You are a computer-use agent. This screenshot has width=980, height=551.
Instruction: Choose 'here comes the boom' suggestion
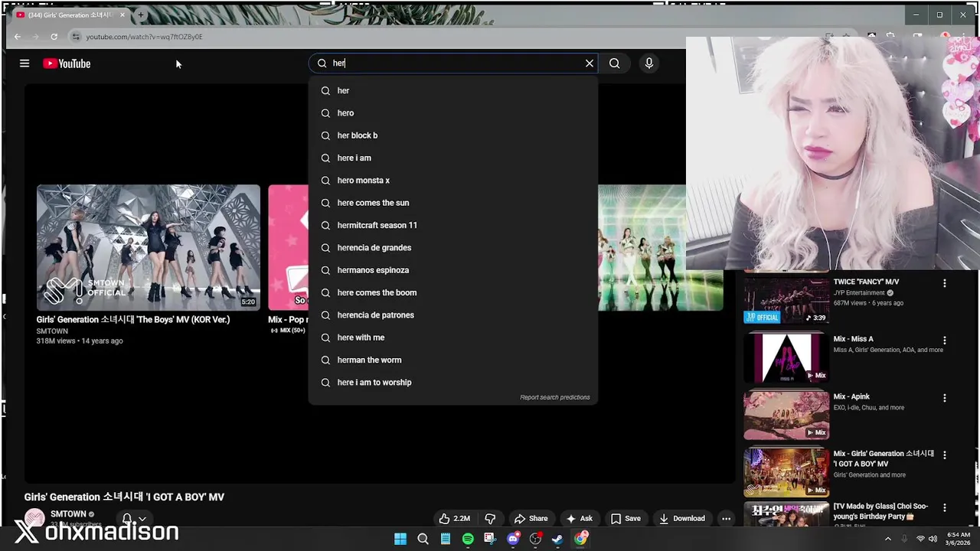pyautogui.click(x=453, y=292)
